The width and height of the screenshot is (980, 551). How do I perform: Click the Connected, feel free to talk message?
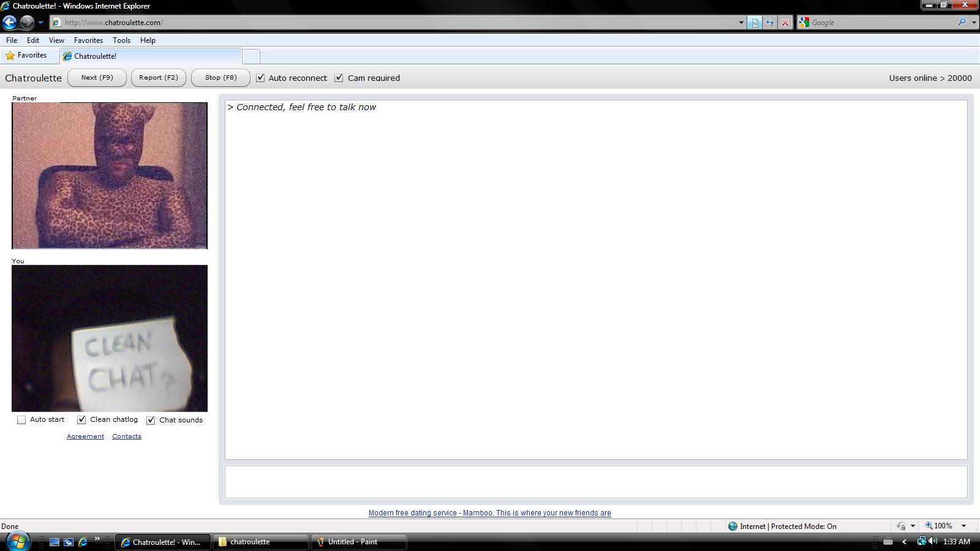point(302,107)
